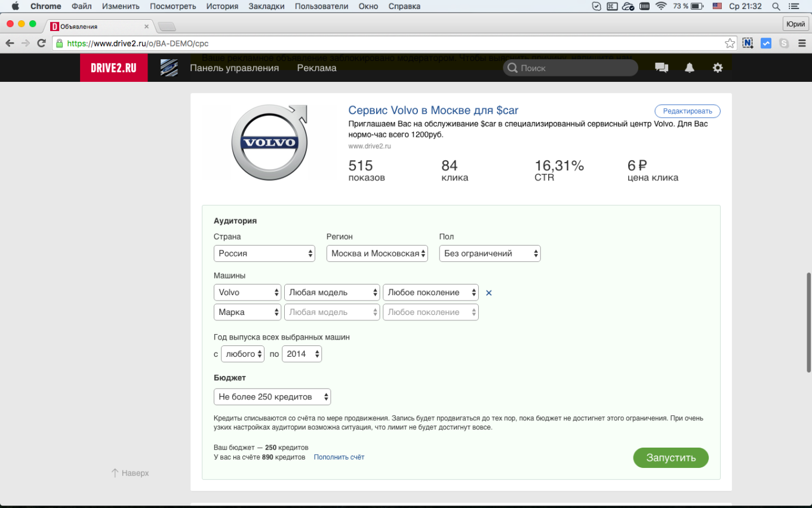812x508 pixels.
Task: Follow the Пополнить счёт link
Action: 339,457
